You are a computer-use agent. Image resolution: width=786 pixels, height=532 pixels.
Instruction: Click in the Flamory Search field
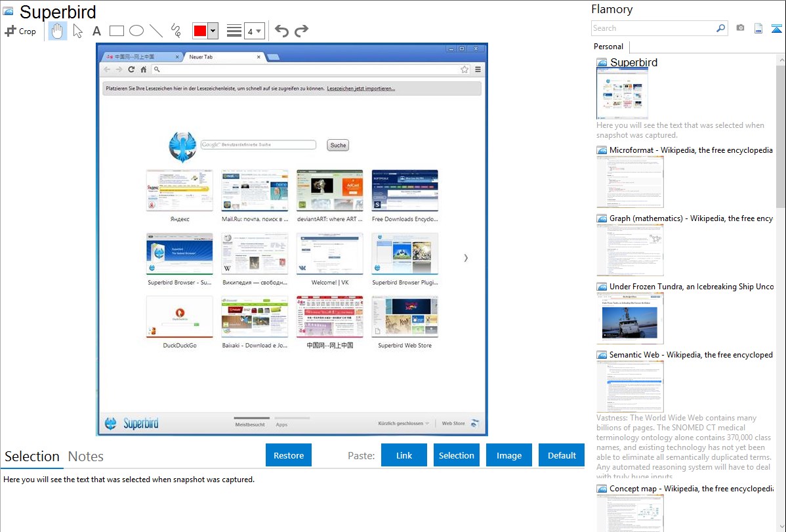[x=653, y=28]
